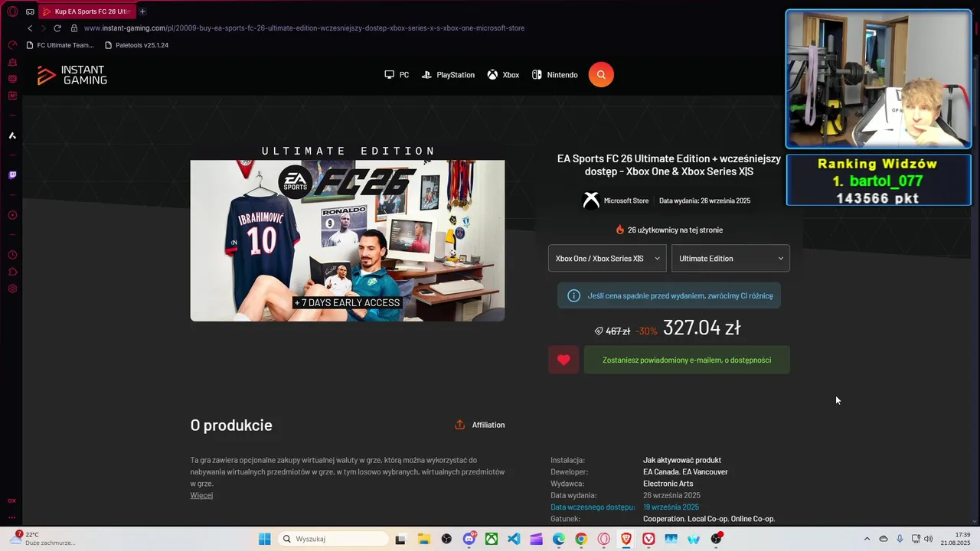Click EA Vancouver developer link
The height and width of the screenshot is (551, 980).
705,472
